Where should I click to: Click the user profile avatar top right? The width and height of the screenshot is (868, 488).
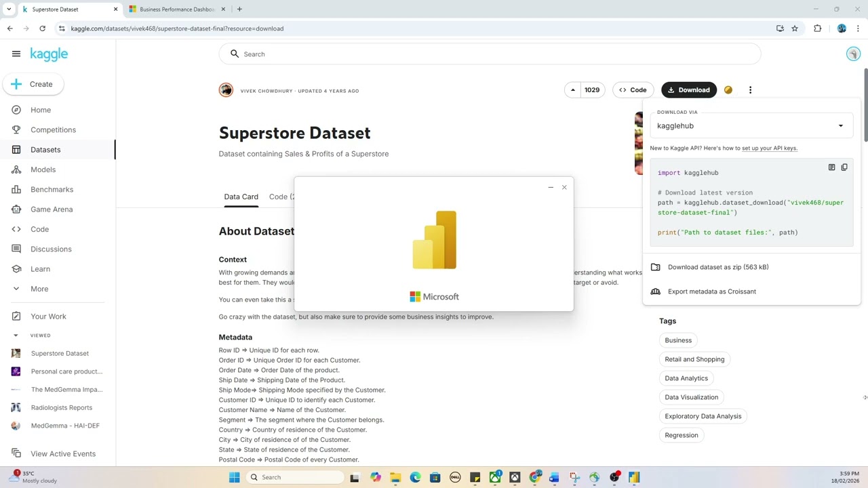coord(853,54)
